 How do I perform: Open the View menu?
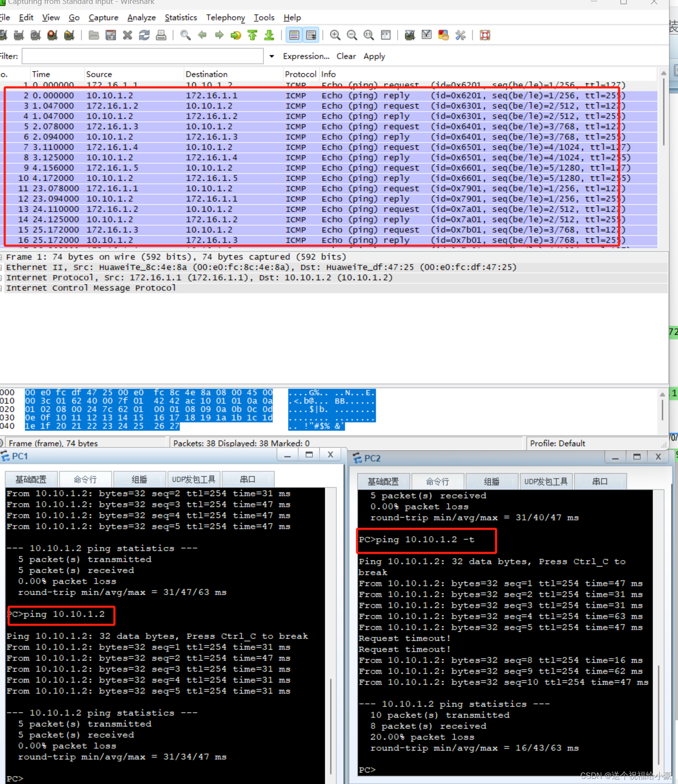(51, 18)
